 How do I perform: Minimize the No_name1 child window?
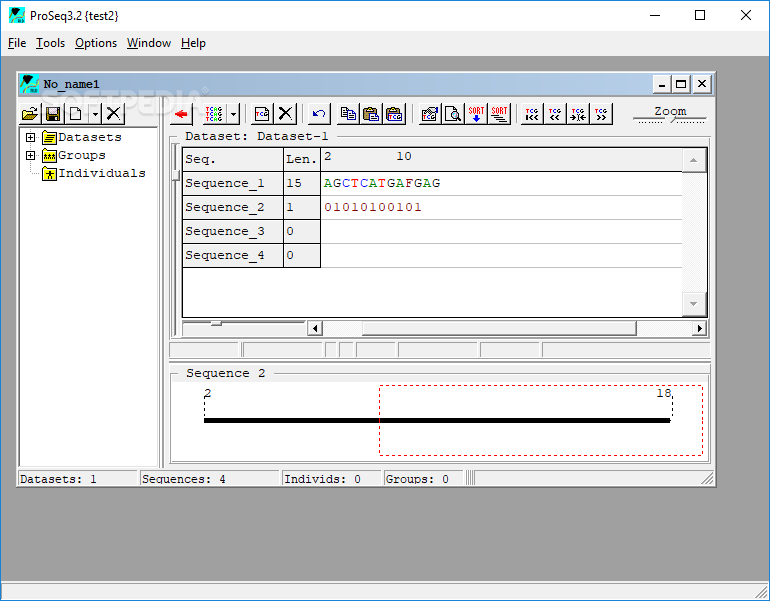(x=661, y=84)
